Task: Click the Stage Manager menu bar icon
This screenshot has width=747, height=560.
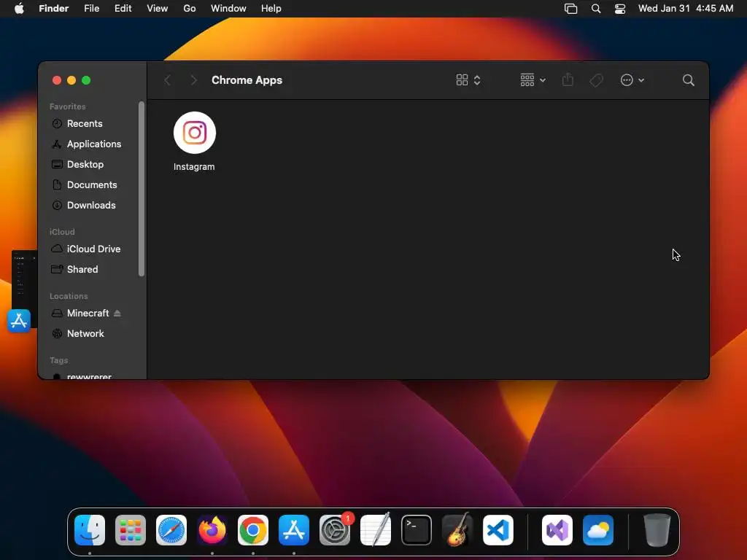Action: tap(570, 9)
